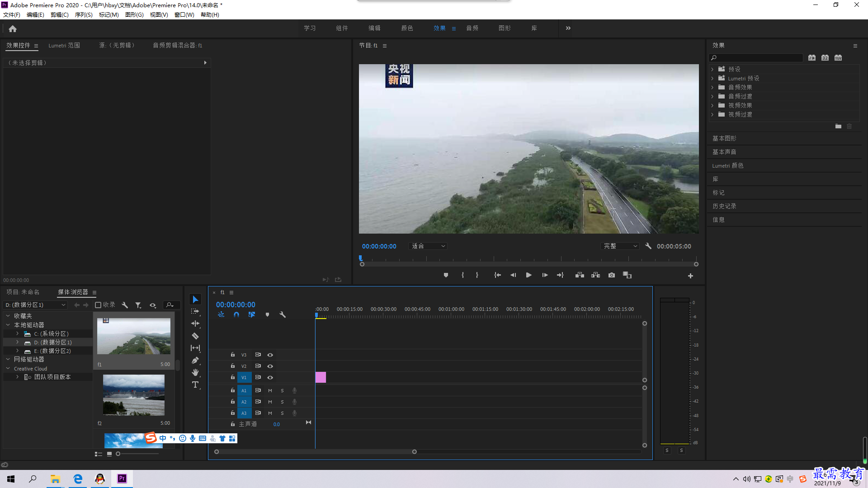Screen dimensions: 868x488
Task: Open the Essential Graphics panel
Action: point(724,138)
